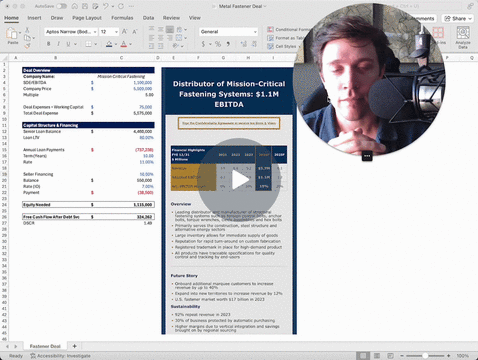
Task: Click the Middle Align icon
Action: pos(161,29)
